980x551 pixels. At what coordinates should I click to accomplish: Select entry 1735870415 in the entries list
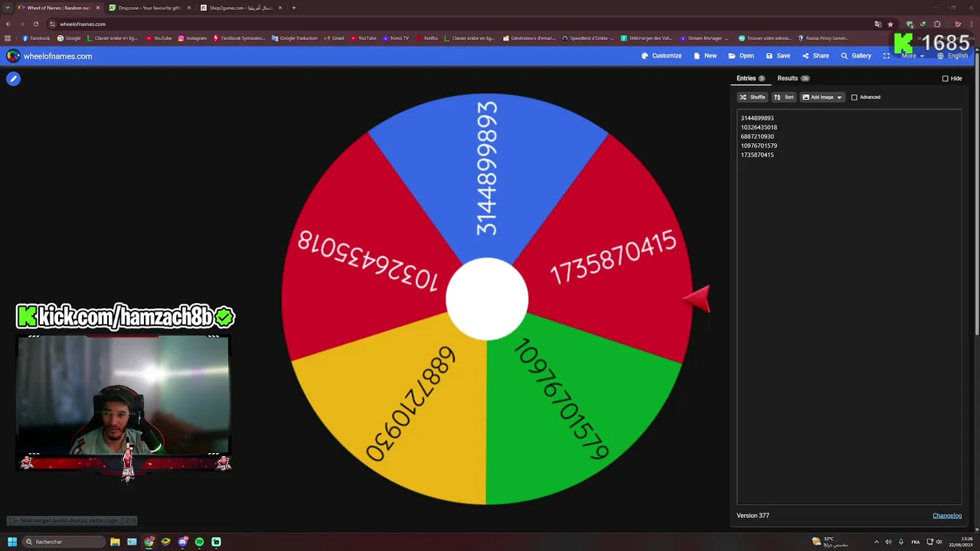[757, 155]
